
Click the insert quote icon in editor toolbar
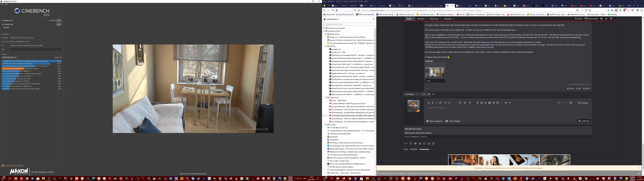[494, 103]
